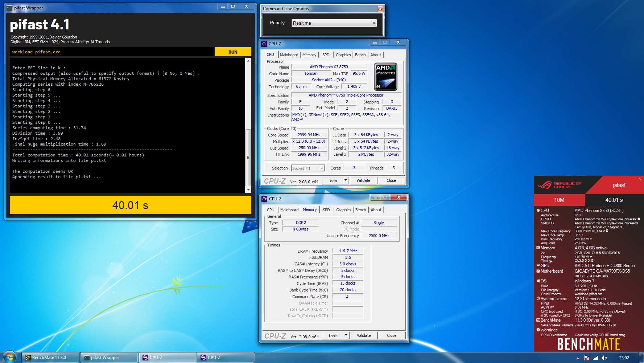Switch to Bench tab in top CPU-Z window

(360, 55)
